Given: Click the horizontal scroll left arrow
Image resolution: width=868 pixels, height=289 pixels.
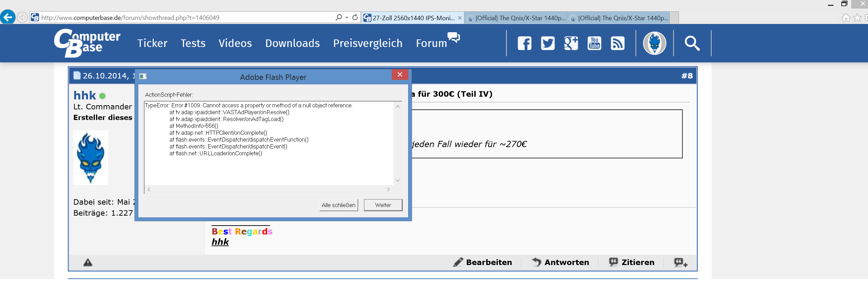Looking at the screenshot, I should tap(149, 189).
